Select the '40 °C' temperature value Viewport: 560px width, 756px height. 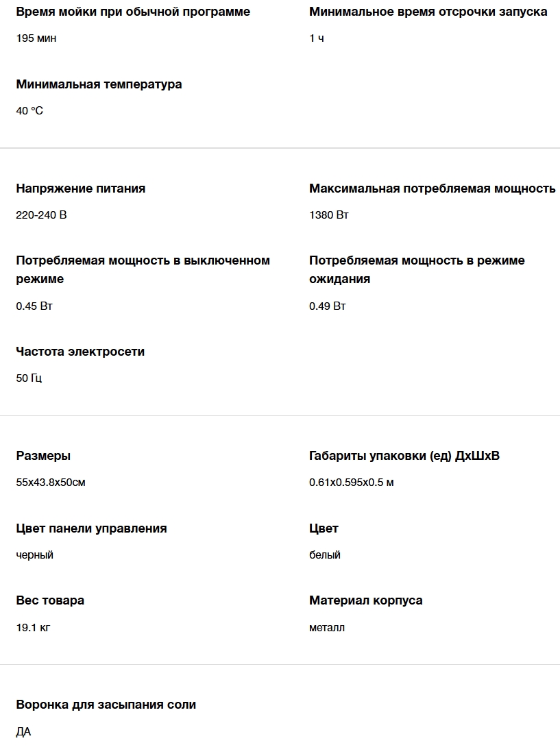point(29,111)
